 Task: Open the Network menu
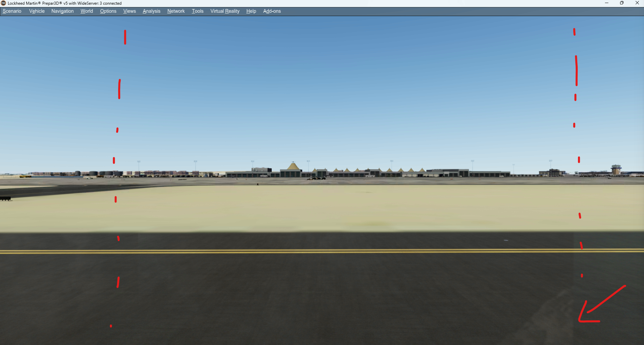(x=175, y=11)
